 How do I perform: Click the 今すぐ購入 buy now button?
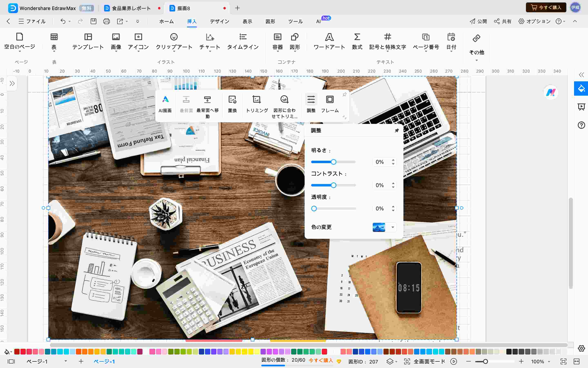pyautogui.click(x=546, y=8)
